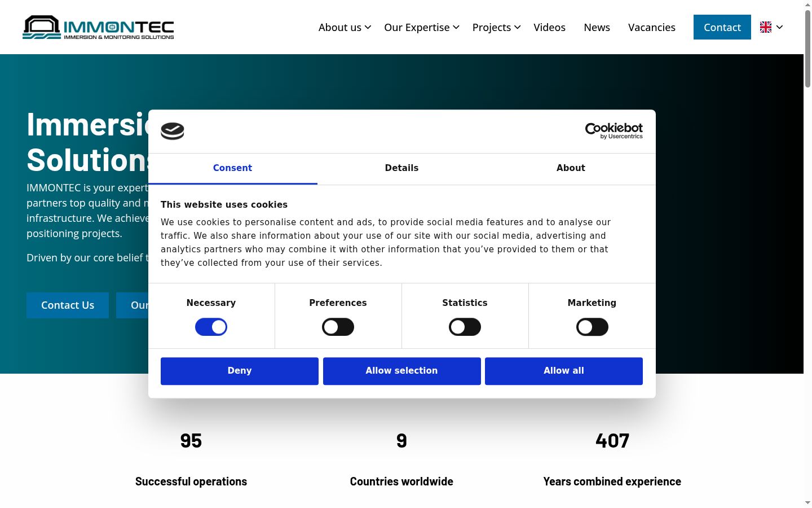Open the Cookiebot by Usercentrics logo link

click(614, 131)
